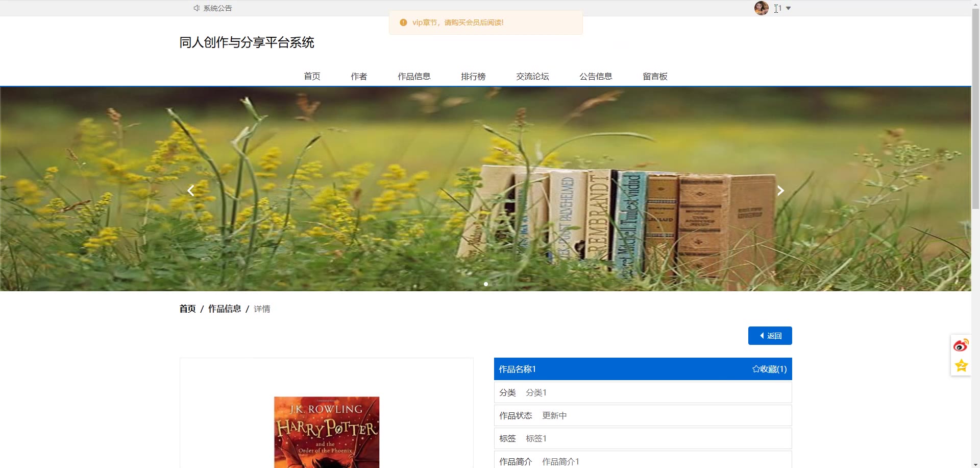Follow the 首页 breadcrumb link
980x468 pixels.
point(187,309)
